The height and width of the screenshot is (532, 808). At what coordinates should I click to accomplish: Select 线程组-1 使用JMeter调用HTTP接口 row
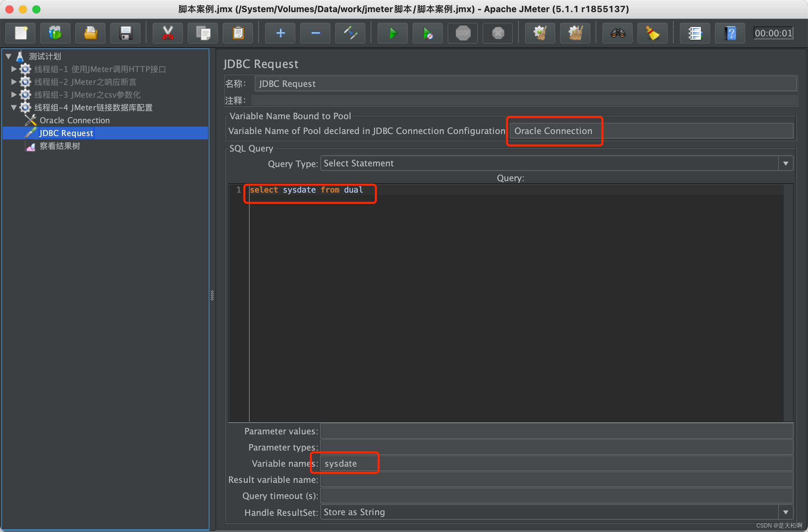pyautogui.click(x=100, y=69)
